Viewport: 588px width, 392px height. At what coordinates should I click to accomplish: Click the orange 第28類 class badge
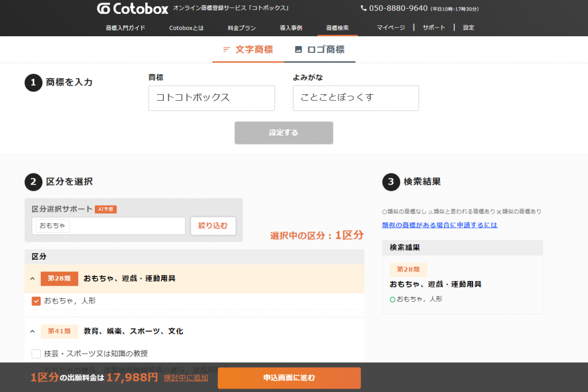coord(59,278)
